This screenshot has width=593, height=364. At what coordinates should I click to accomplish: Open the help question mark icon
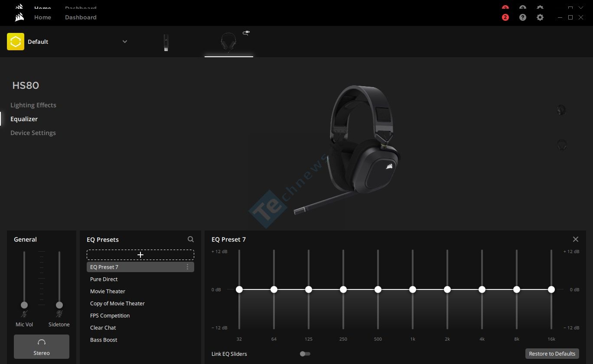(523, 17)
